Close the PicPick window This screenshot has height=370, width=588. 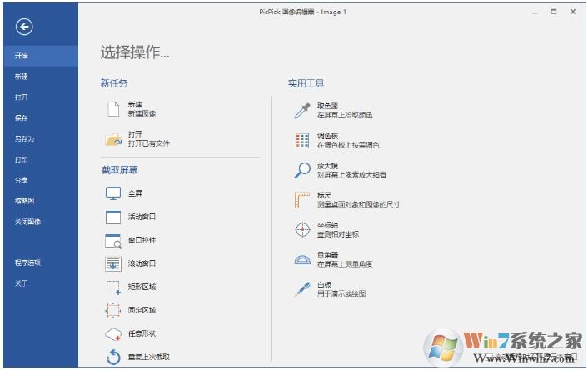tap(573, 12)
